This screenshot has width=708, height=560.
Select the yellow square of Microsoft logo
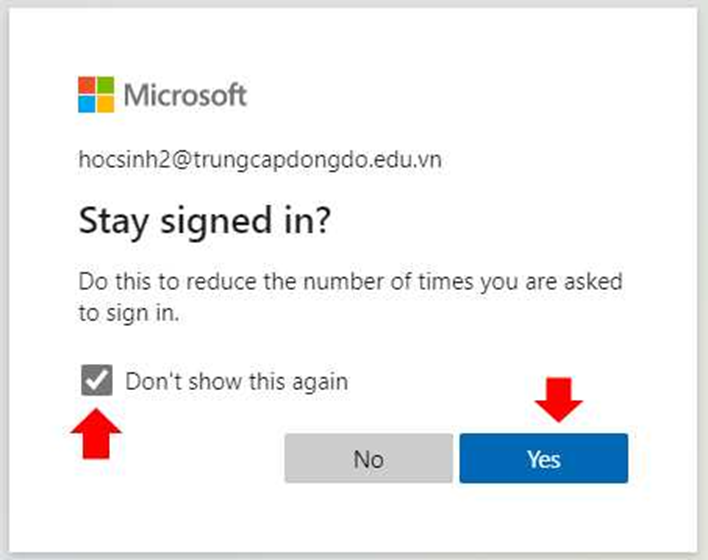(106, 104)
